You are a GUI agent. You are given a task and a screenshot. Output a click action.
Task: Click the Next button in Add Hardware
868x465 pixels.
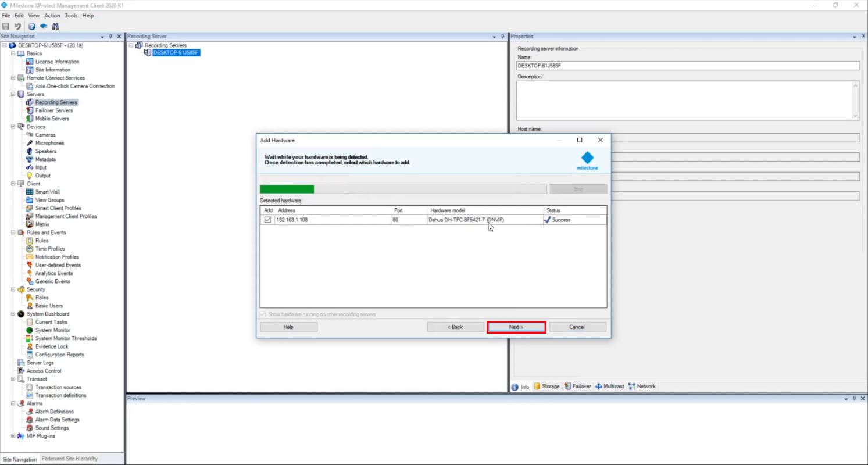[x=516, y=327]
